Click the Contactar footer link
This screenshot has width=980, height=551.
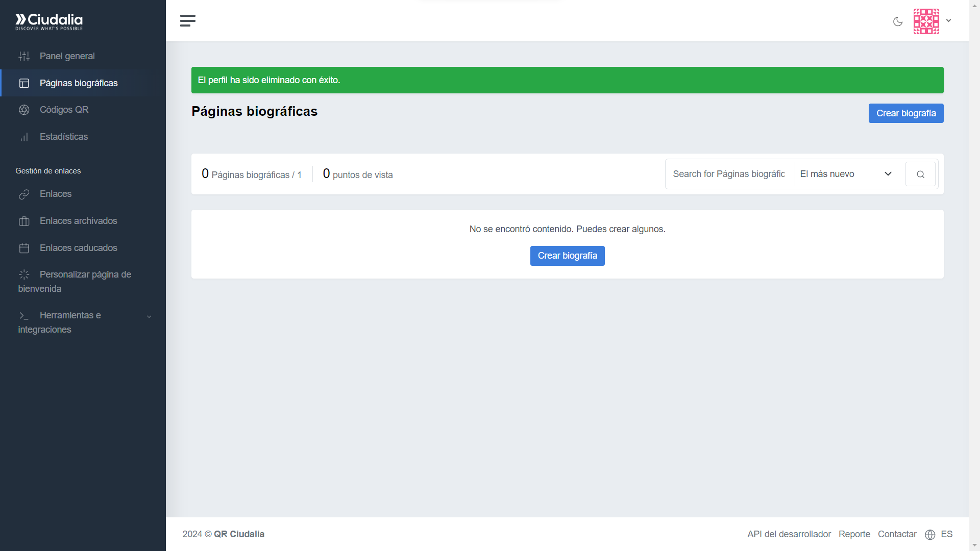point(897,534)
